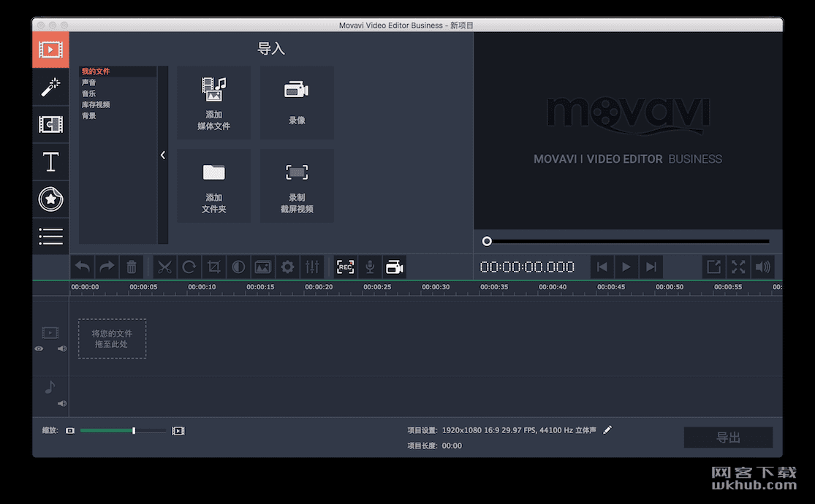Click the 添加媒体文件 add media files tile

click(213, 102)
